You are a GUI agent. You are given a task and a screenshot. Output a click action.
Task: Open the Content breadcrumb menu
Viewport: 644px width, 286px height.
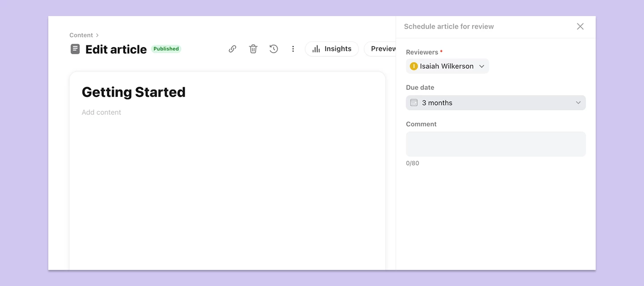(81, 35)
